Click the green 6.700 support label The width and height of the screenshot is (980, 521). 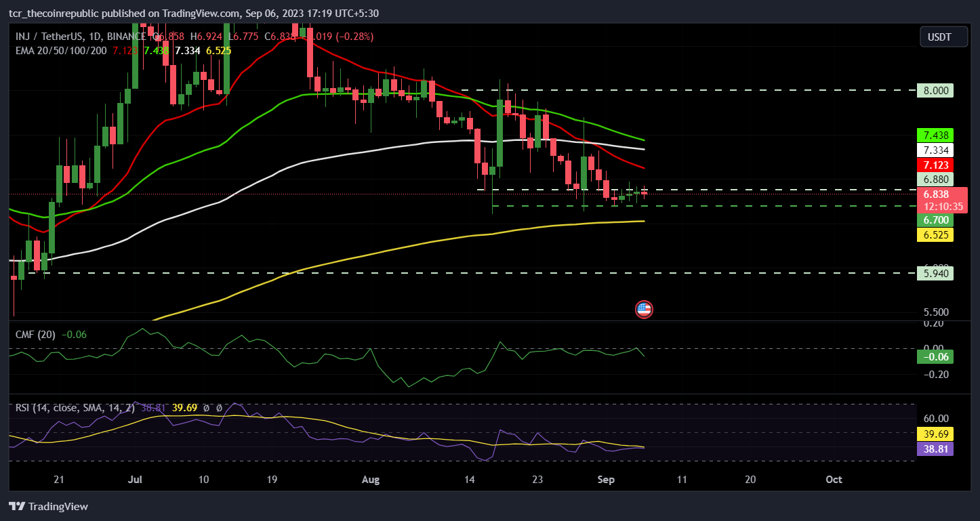click(935, 220)
